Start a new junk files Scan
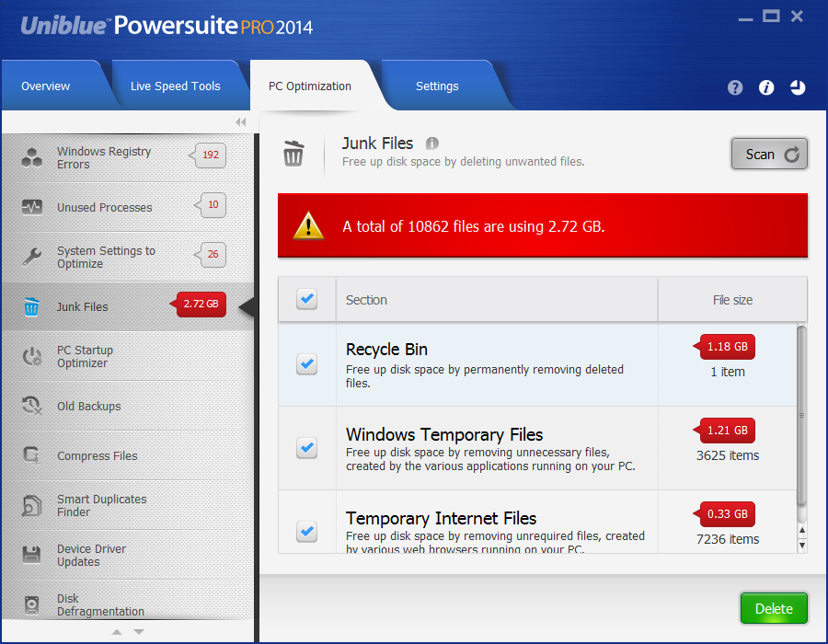This screenshot has height=644, width=828. pyautogui.click(x=769, y=155)
